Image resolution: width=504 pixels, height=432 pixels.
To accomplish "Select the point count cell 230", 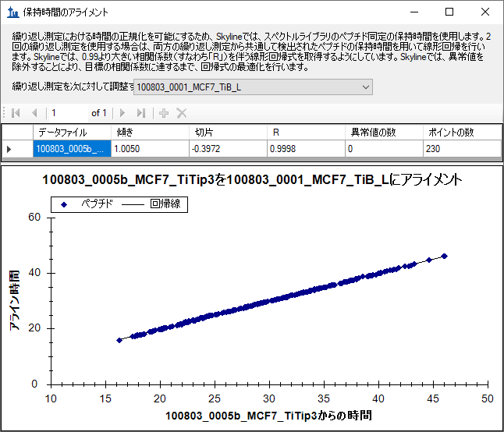I will click(462, 149).
